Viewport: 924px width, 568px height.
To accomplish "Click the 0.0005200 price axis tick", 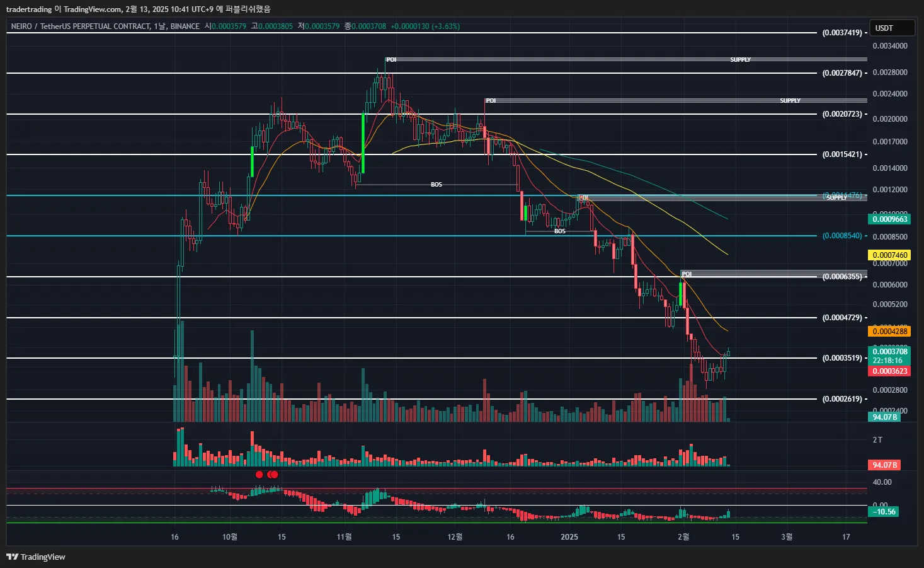I will click(x=889, y=304).
